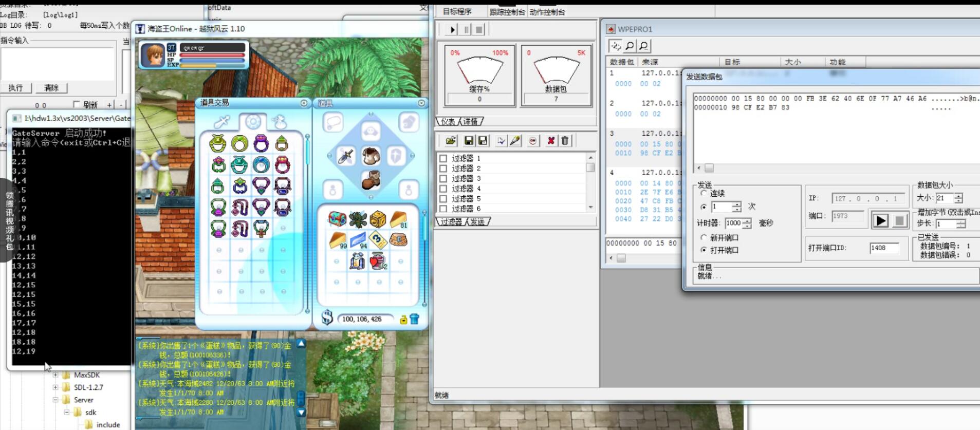
Task: Click the save-as floppy icon in filter toolbar
Action: click(x=483, y=140)
